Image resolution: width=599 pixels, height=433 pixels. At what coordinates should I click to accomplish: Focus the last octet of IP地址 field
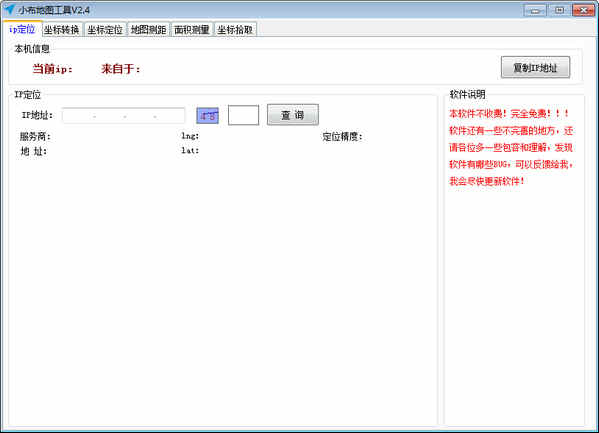click(x=170, y=115)
